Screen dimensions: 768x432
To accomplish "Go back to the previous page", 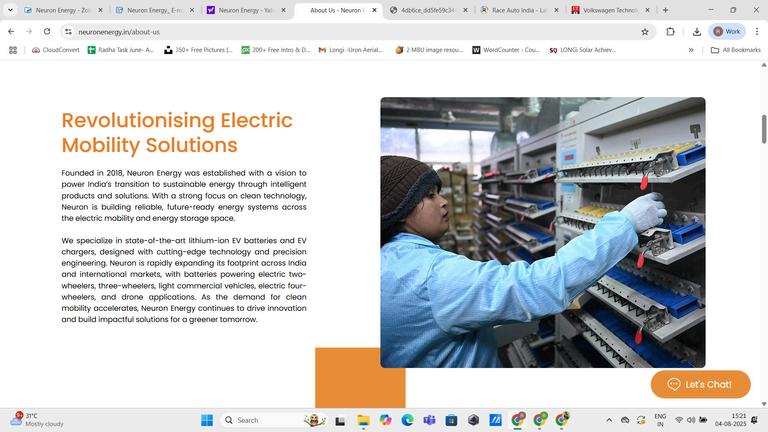I will pos(11,31).
